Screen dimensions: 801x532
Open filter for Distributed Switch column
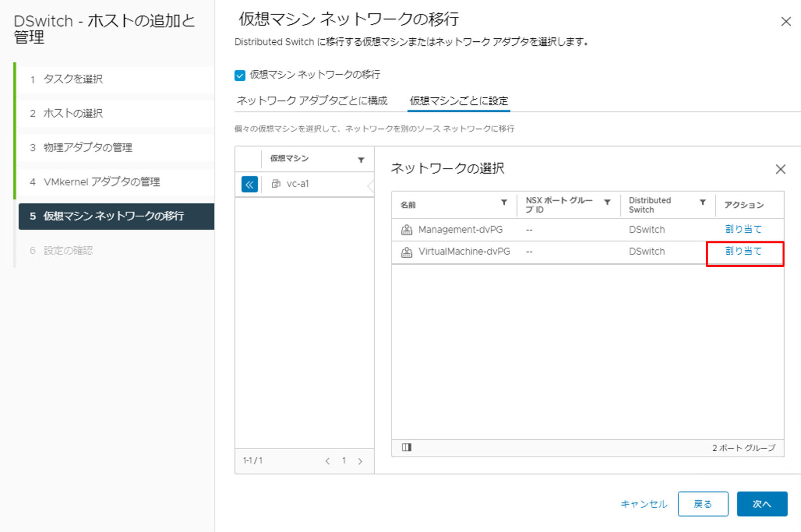point(702,202)
